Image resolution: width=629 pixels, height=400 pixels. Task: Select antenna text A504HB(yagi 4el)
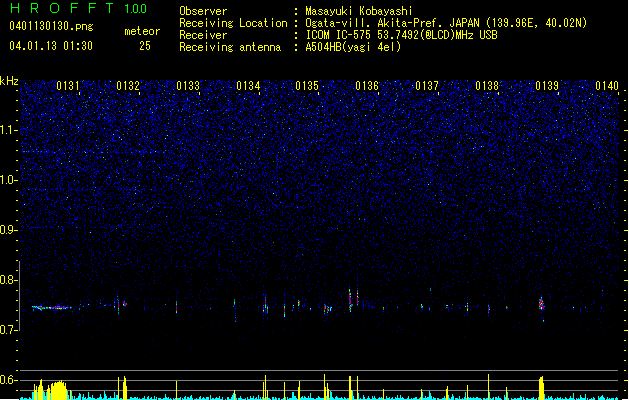353,47
